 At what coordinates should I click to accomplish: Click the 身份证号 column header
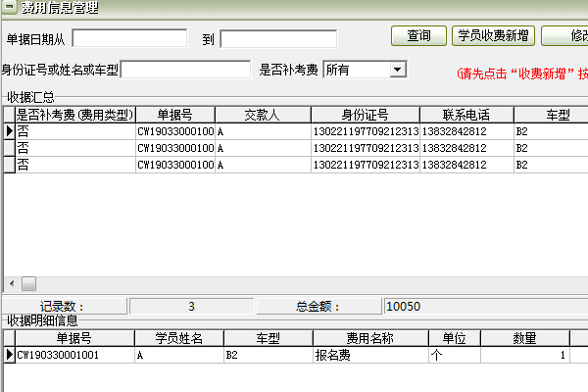tap(366, 115)
